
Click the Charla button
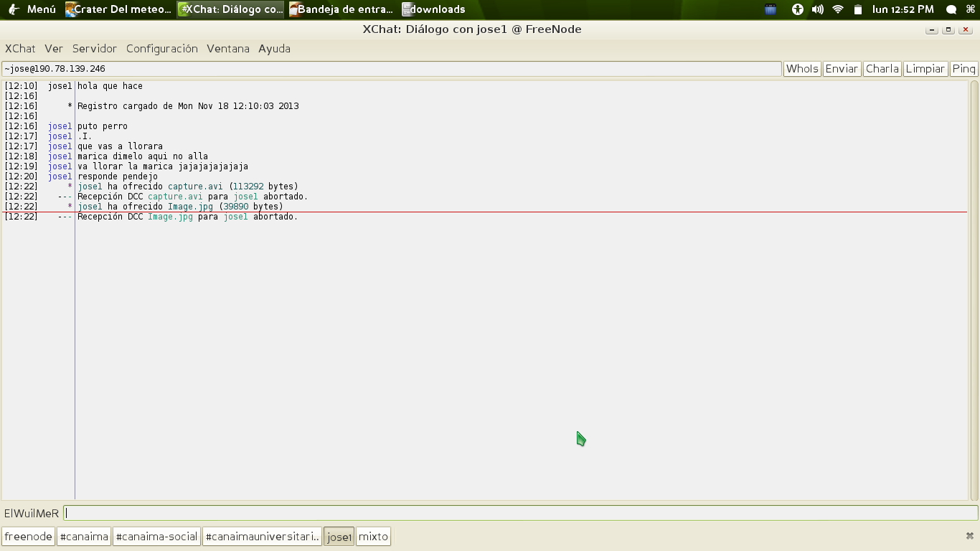click(x=882, y=69)
